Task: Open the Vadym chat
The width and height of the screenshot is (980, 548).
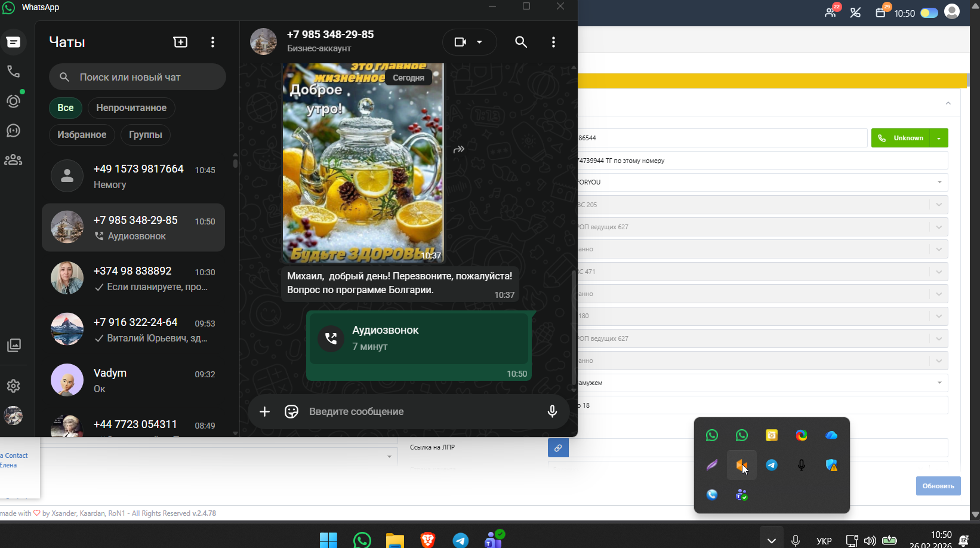Action: coord(133,380)
